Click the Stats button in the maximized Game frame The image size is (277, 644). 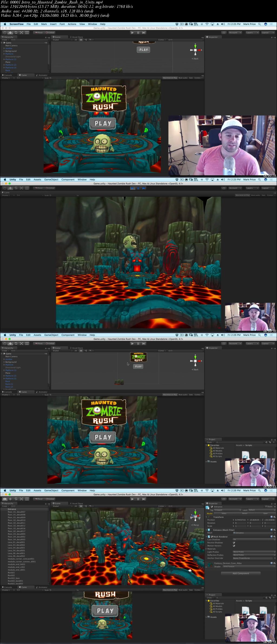(263, 195)
